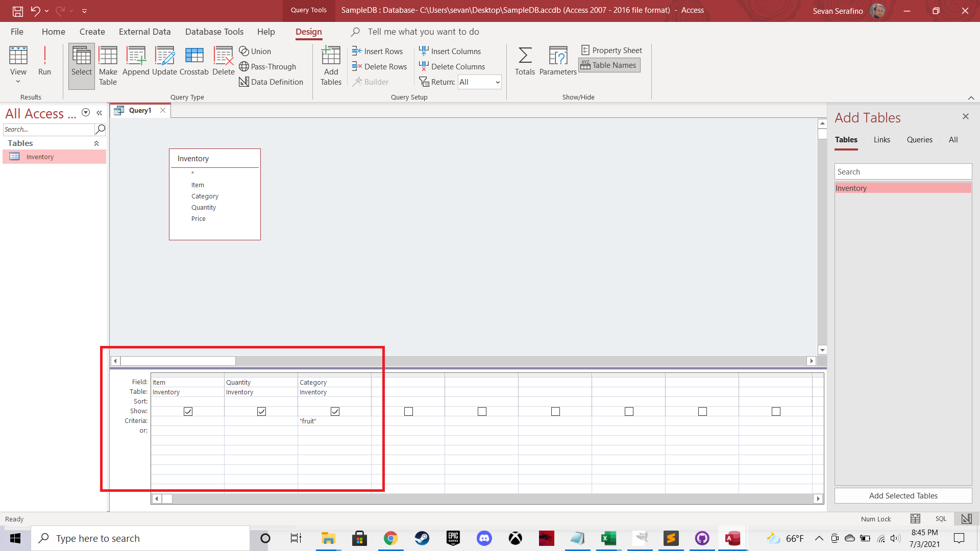Undo the last action
The width and height of the screenshot is (980, 551).
[x=35, y=11]
